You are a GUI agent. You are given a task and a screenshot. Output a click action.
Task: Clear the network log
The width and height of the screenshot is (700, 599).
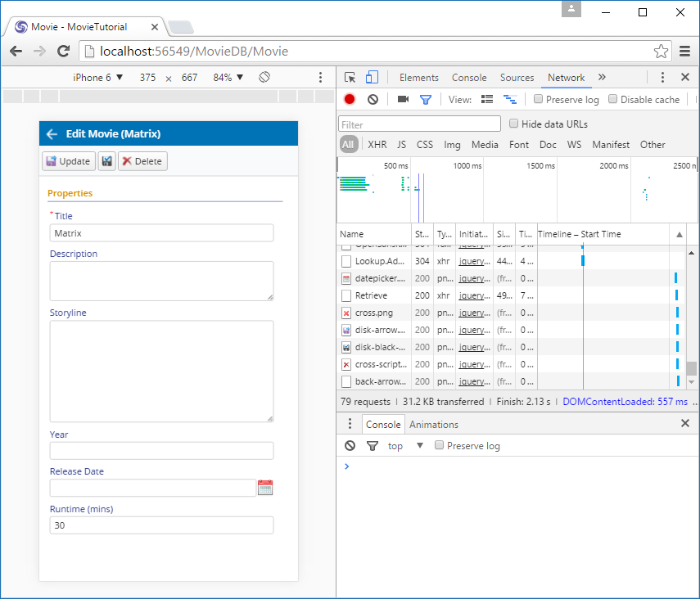(x=373, y=99)
